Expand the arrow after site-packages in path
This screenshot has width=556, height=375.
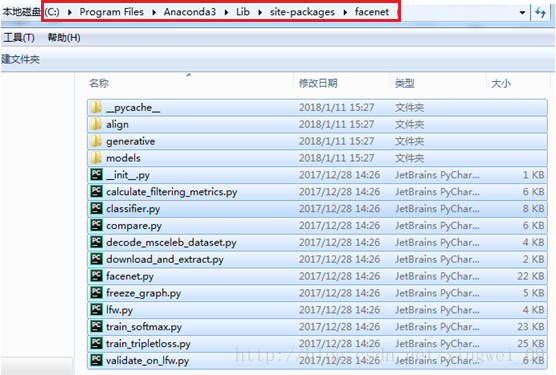(345, 12)
